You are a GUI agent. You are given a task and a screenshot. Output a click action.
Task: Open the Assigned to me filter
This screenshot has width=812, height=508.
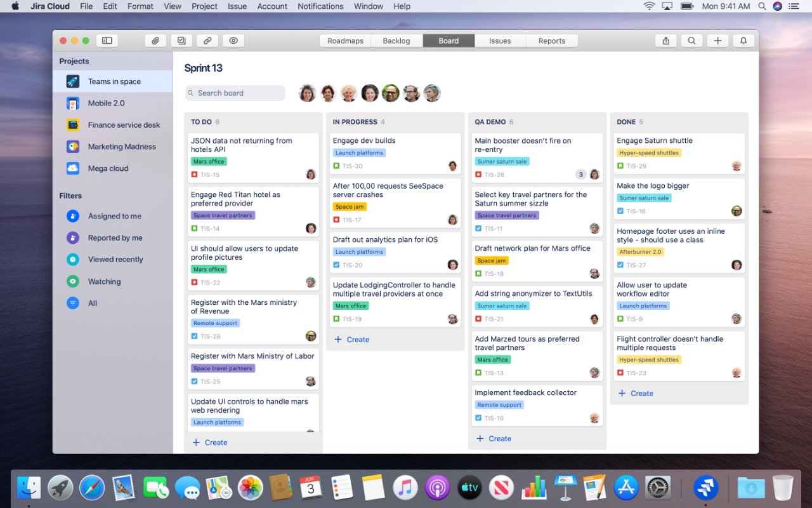pyautogui.click(x=114, y=216)
